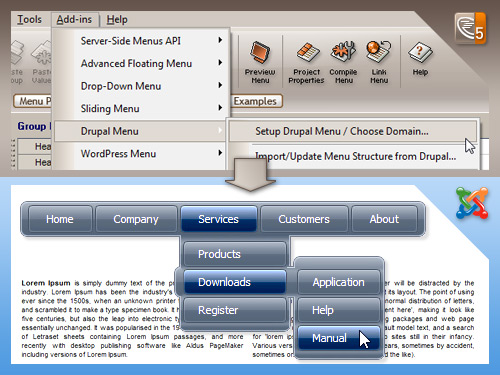Click the Joomla logo icon
500x375 pixels.
[x=472, y=203]
